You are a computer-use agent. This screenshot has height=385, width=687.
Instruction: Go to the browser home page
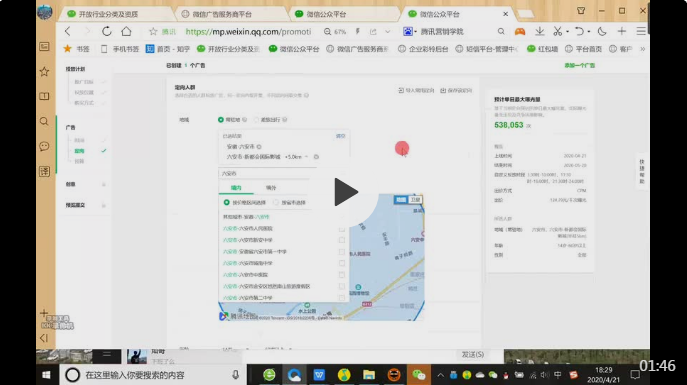point(126,31)
